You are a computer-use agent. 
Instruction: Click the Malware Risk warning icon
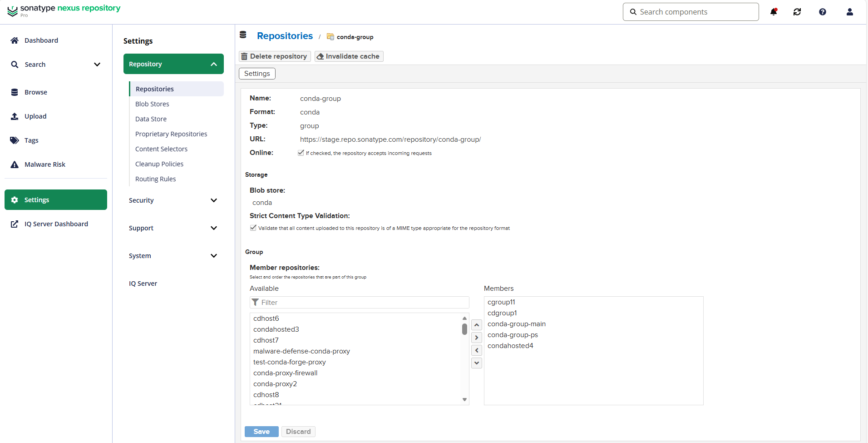click(x=15, y=164)
